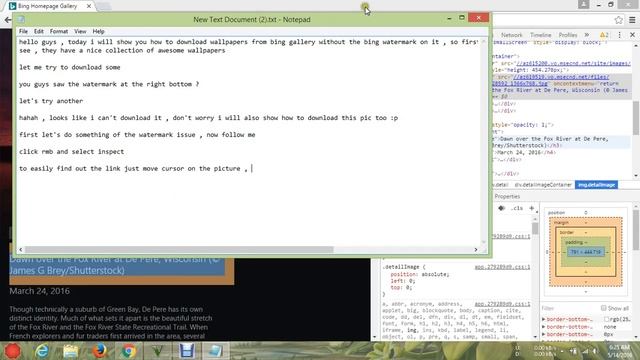
Task: Launch Firefox from taskbar
Action: coord(100,351)
